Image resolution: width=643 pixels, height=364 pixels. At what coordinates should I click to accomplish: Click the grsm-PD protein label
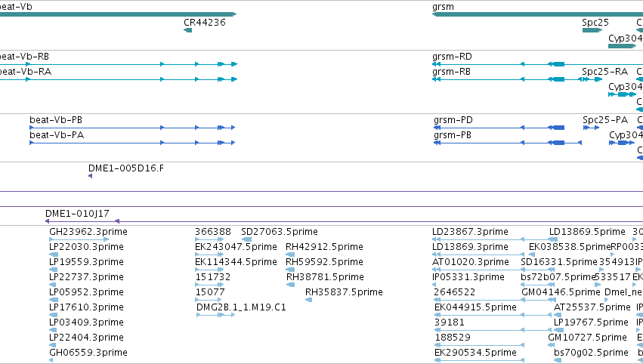point(453,120)
